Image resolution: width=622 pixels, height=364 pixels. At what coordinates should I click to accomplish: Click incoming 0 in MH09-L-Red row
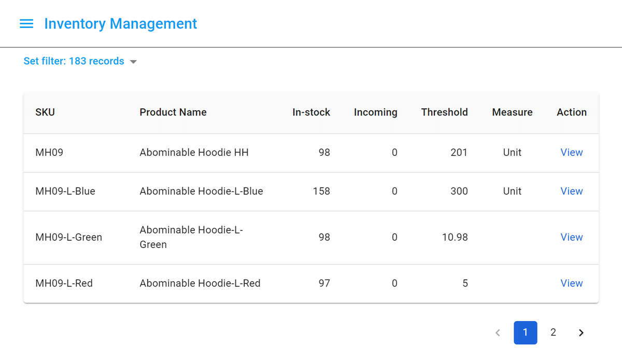pos(394,283)
